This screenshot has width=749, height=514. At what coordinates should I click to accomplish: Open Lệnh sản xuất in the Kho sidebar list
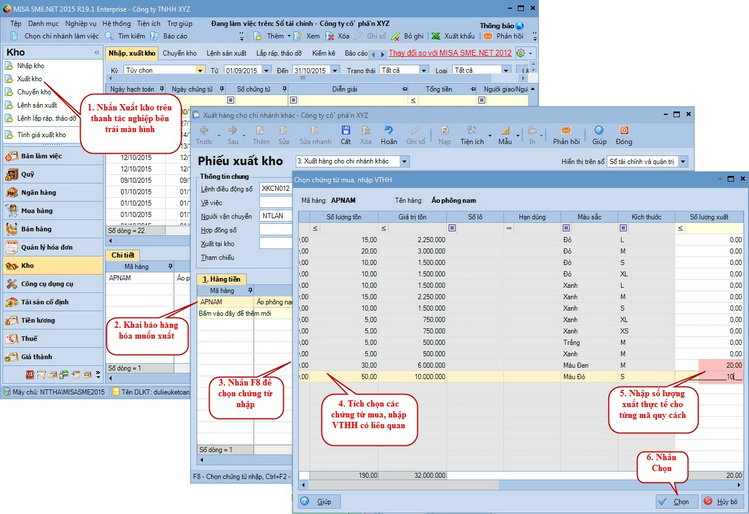[37, 105]
